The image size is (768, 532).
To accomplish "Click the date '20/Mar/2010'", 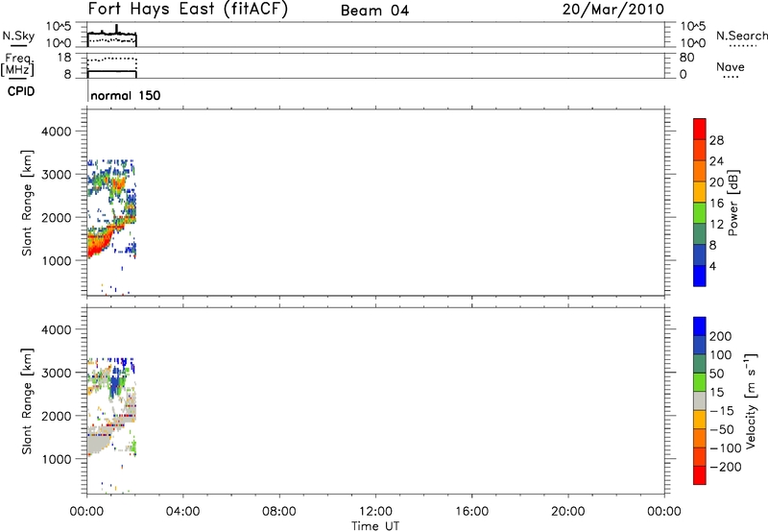I will [613, 10].
